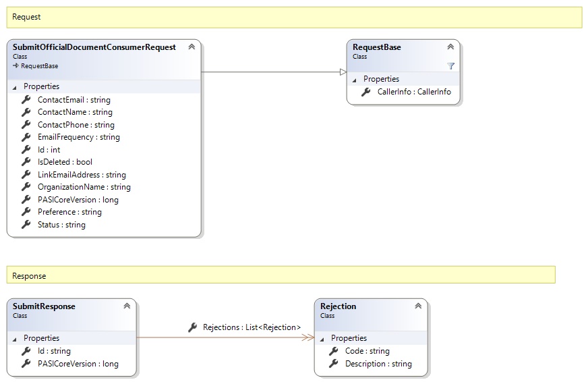Viewport: 588px width, 382px height.
Task: Collapse the RequestBase class chevron
Action: [x=450, y=47]
